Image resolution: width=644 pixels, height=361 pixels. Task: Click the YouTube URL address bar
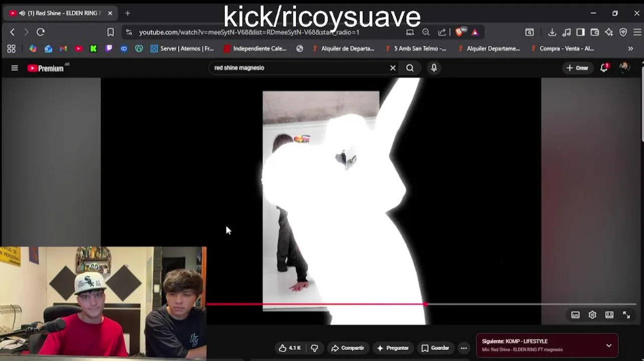pyautogui.click(x=249, y=32)
